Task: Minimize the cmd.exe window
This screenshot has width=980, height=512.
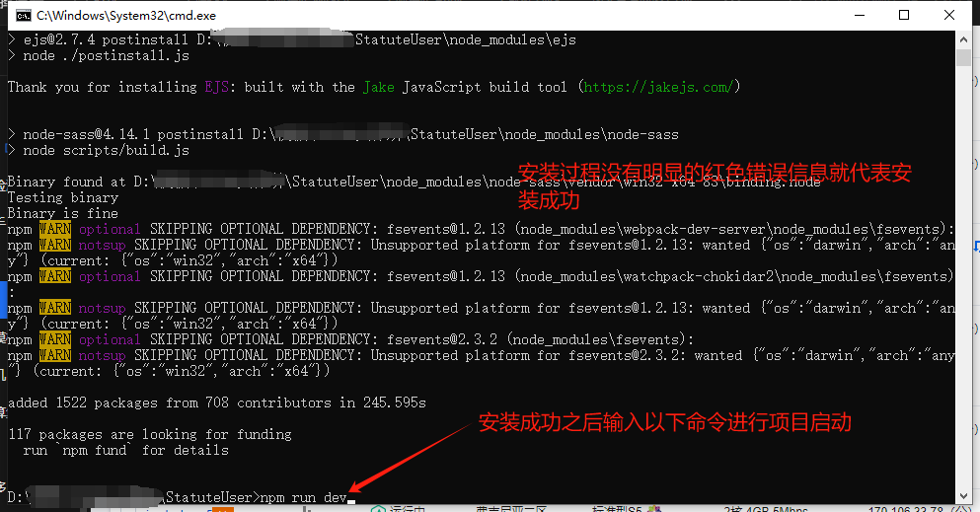Action: click(x=858, y=15)
